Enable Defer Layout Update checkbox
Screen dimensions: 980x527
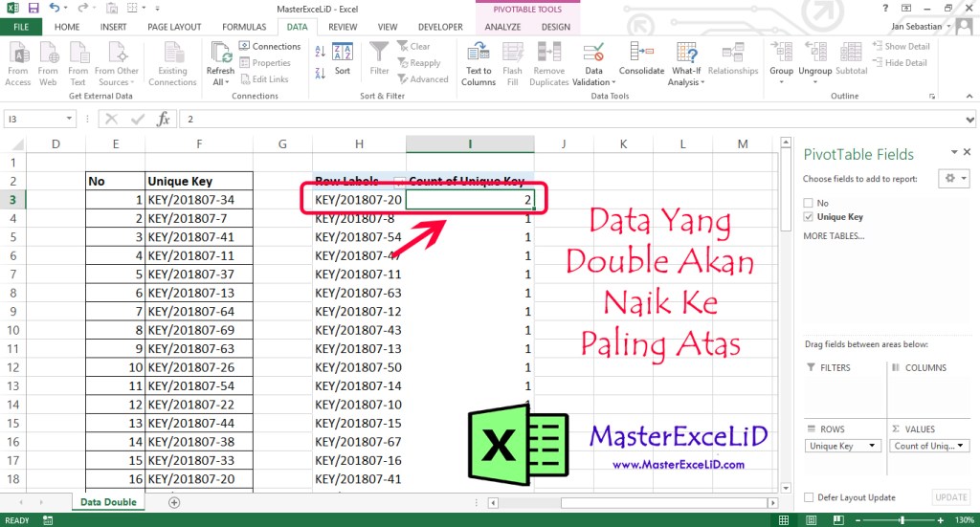pyautogui.click(x=809, y=497)
